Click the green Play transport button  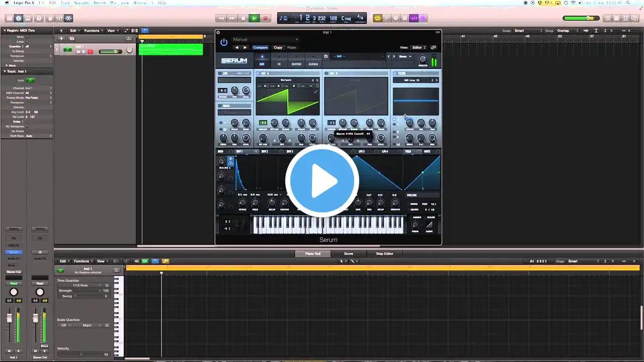click(x=254, y=19)
